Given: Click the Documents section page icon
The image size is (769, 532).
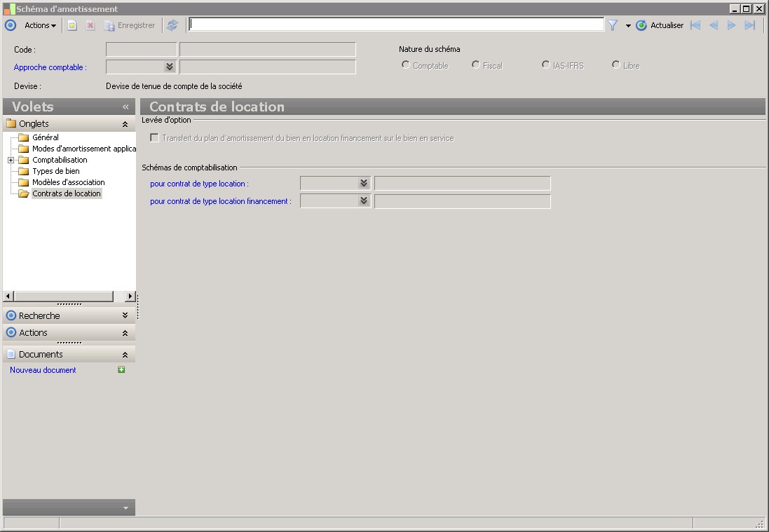Looking at the screenshot, I should [11, 355].
